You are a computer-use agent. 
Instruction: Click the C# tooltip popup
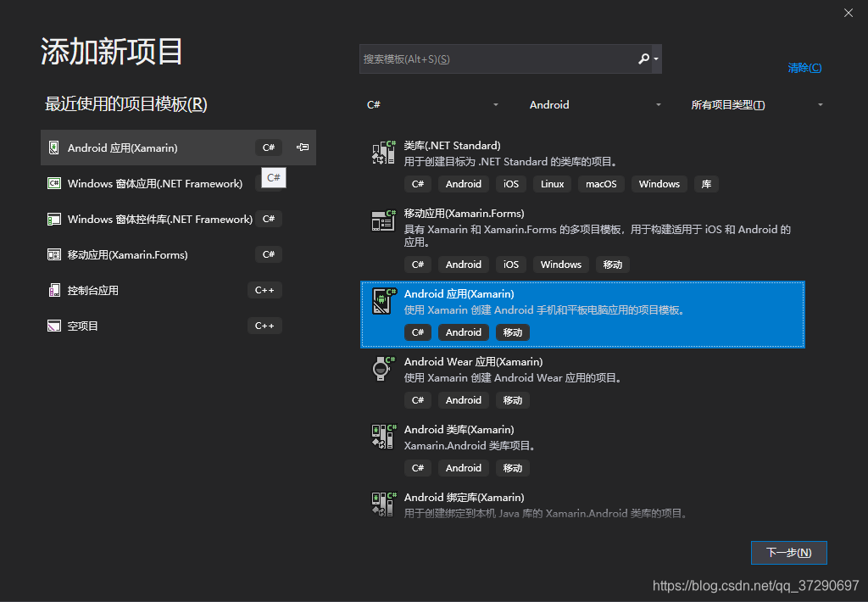pos(274,177)
